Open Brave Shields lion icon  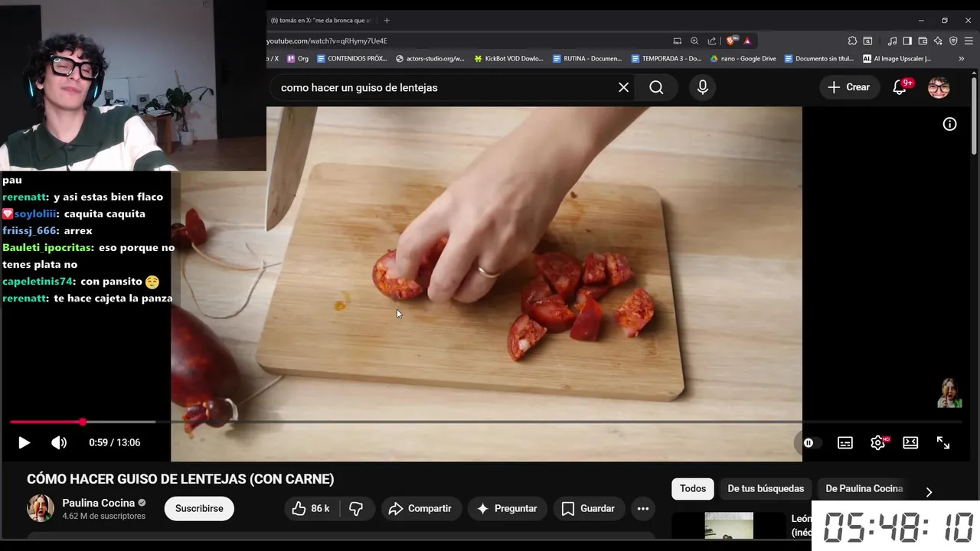tap(732, 41)
